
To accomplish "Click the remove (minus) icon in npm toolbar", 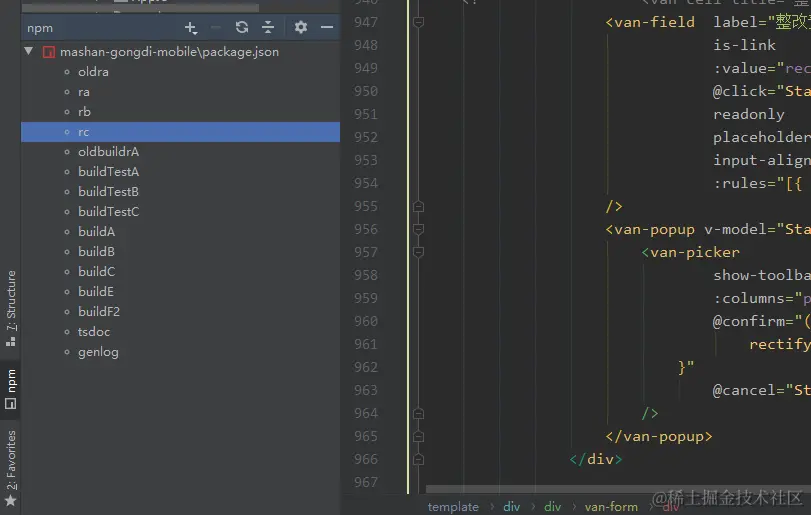I will click(x=216, y=27).
